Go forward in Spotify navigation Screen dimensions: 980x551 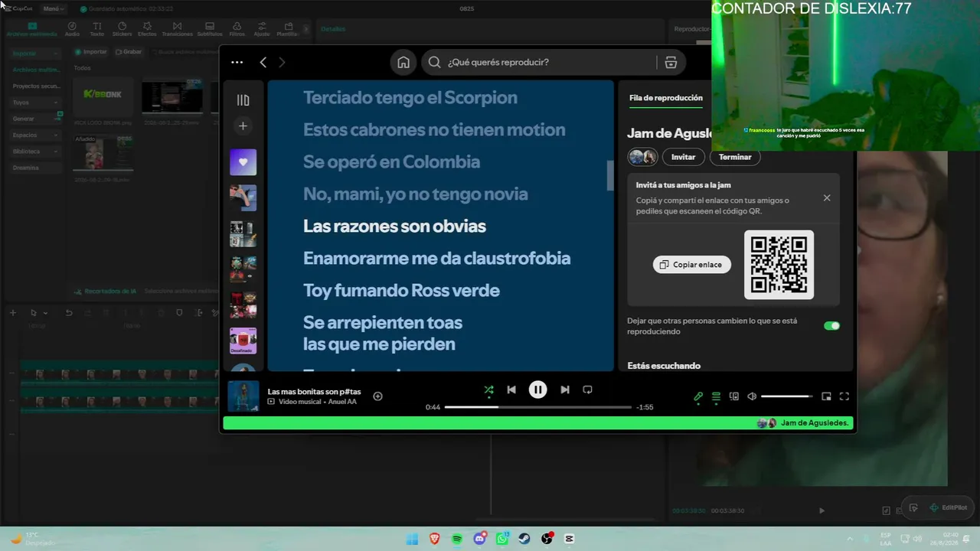coord(282,63)
